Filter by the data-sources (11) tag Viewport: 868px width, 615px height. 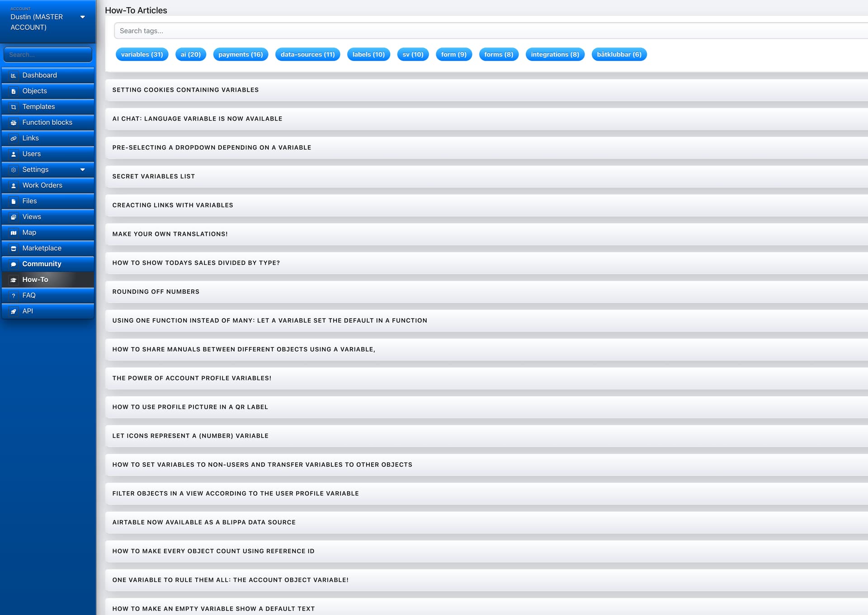[307, 54]
